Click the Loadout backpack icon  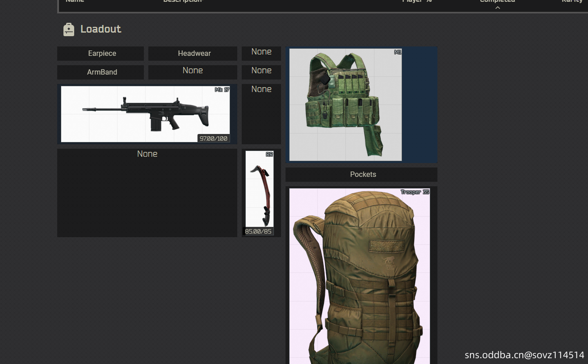click(x=69, y=29)
